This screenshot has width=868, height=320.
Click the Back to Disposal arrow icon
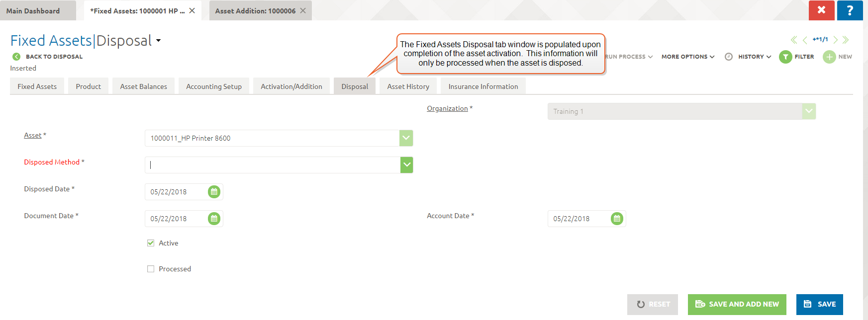[x=16, y=57]
